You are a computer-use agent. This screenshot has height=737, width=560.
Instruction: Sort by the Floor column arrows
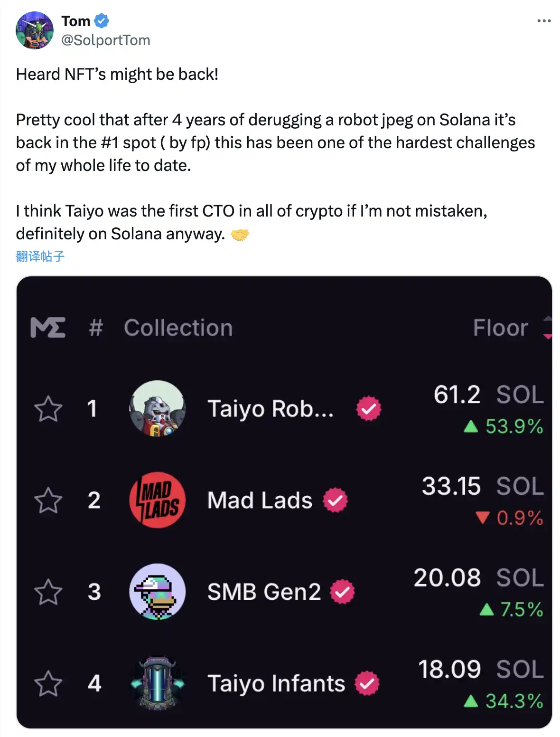[x=547, y=328]
